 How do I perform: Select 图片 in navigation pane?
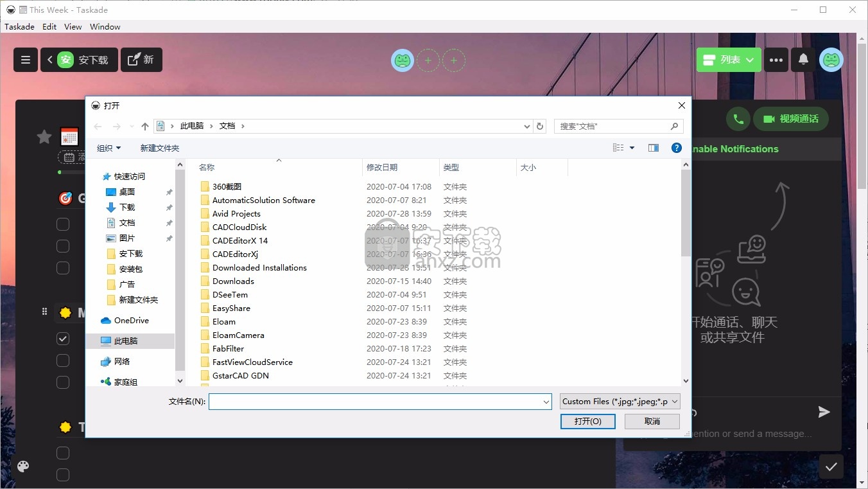127,238
